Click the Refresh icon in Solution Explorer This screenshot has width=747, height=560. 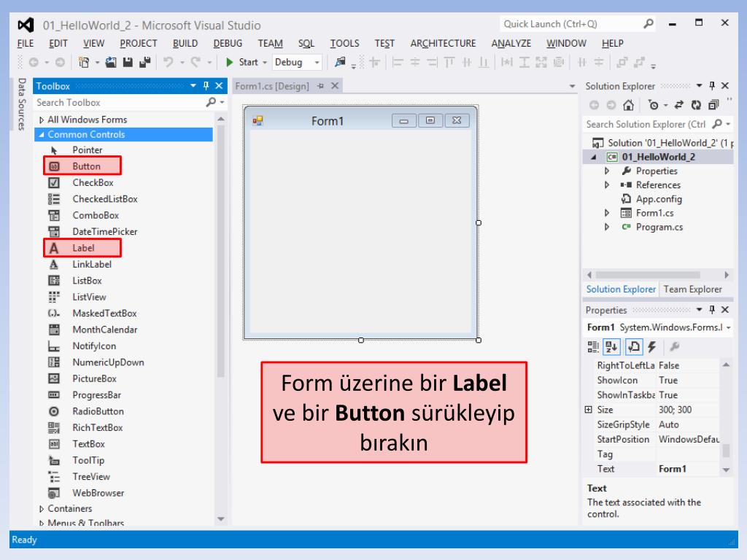(x=696, y=105)
